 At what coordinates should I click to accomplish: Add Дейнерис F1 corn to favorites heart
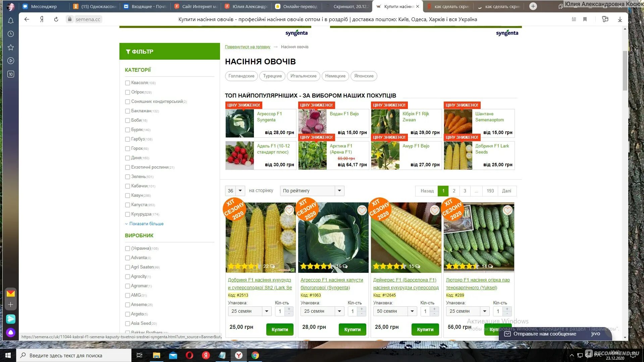point(435,210)
